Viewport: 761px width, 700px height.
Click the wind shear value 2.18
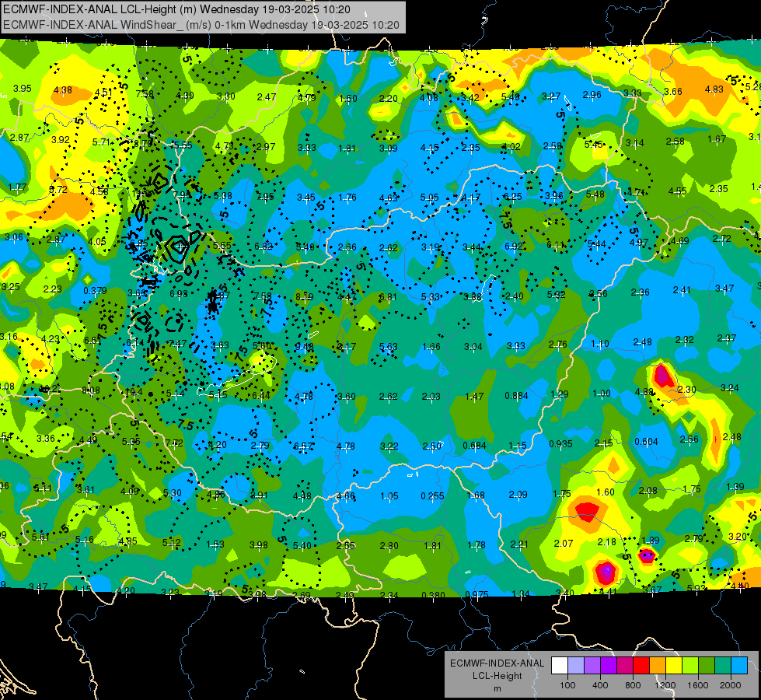[x=606, y=541]
